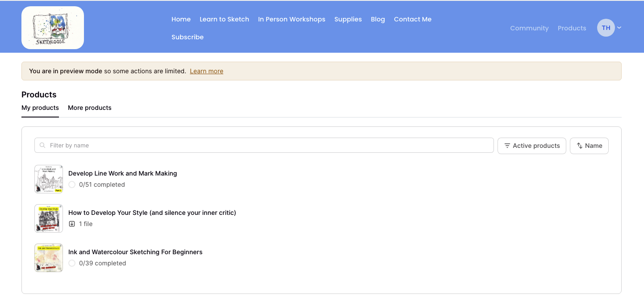
Task: Click the Sketchloose logo image
Action: 53,28
